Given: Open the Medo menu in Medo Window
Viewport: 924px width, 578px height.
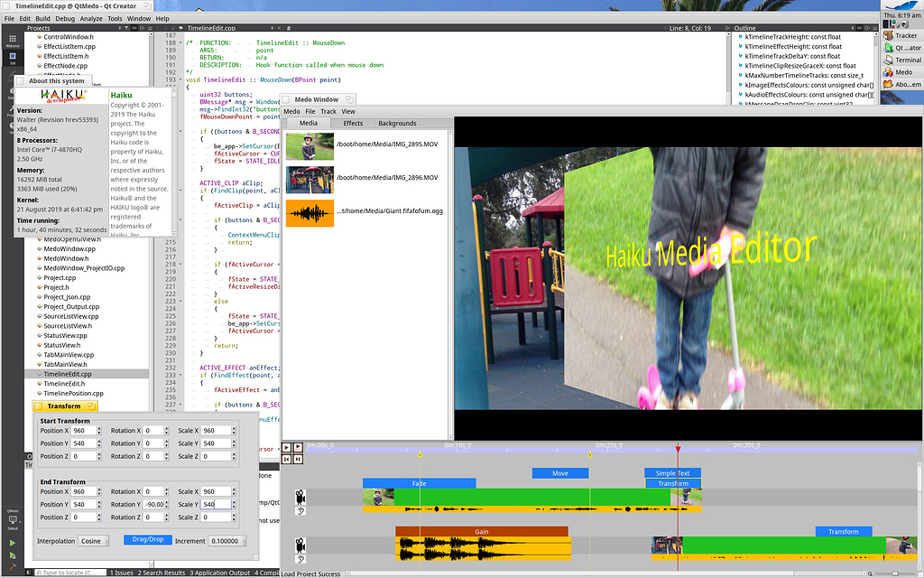Looking at the screenshot, I should coord(291,111).
